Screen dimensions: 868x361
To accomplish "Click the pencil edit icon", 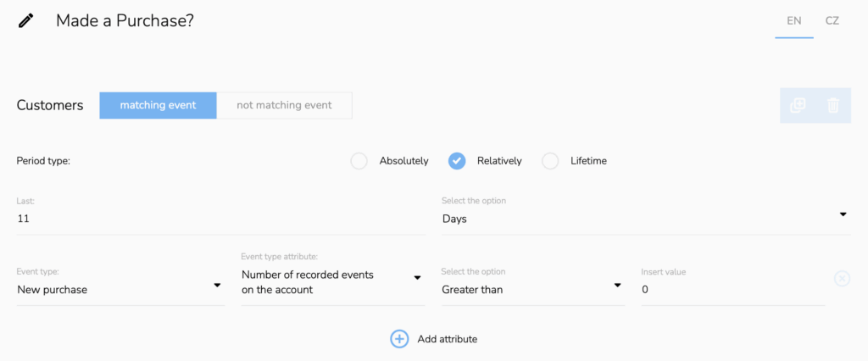I will click(x=26, y=20).
